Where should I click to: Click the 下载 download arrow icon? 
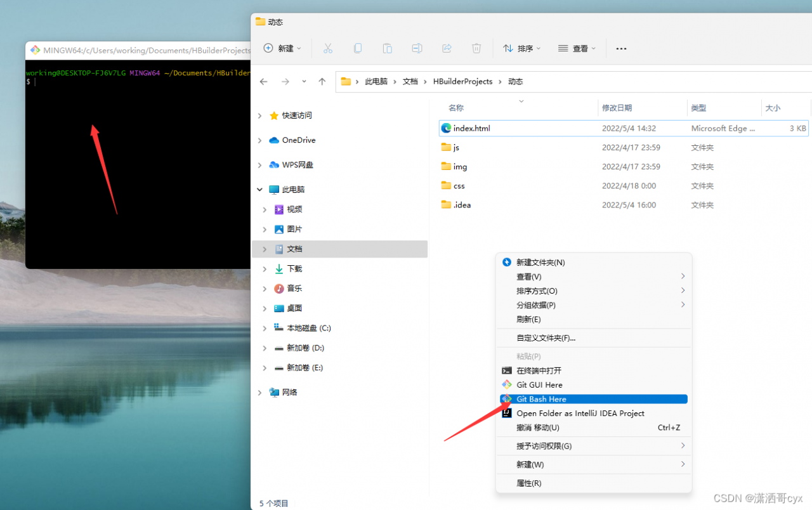coord(279,269)
